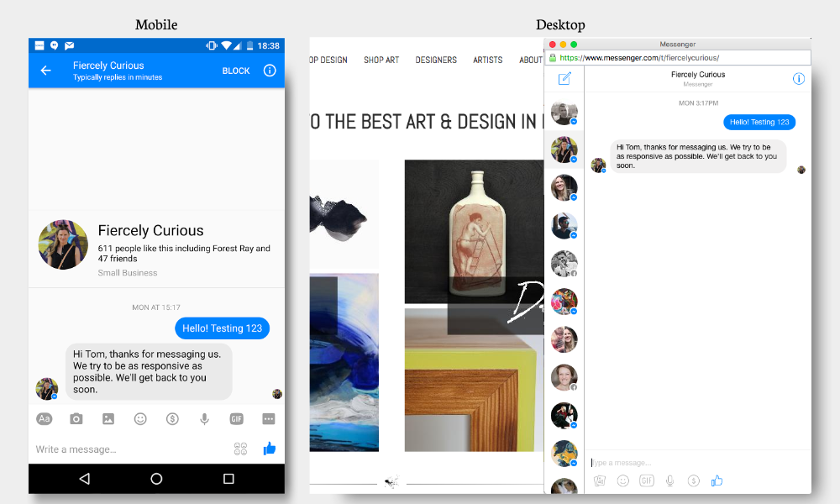Tap the mail notification icon in the Android status bar
The height and width of the screenshot is (504, 840).
pyautogui.click(x=69, y=45)
